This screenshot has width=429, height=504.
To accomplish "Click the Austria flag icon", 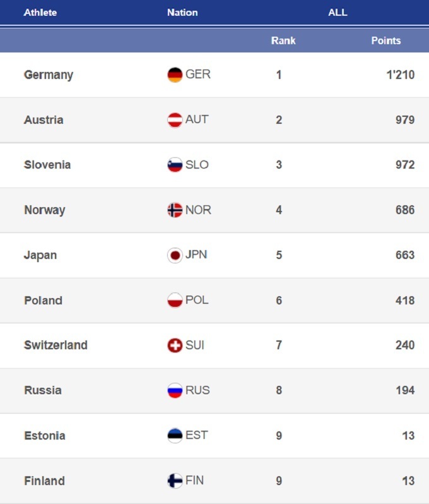I will pyautogui.click(x=175, y=120).
